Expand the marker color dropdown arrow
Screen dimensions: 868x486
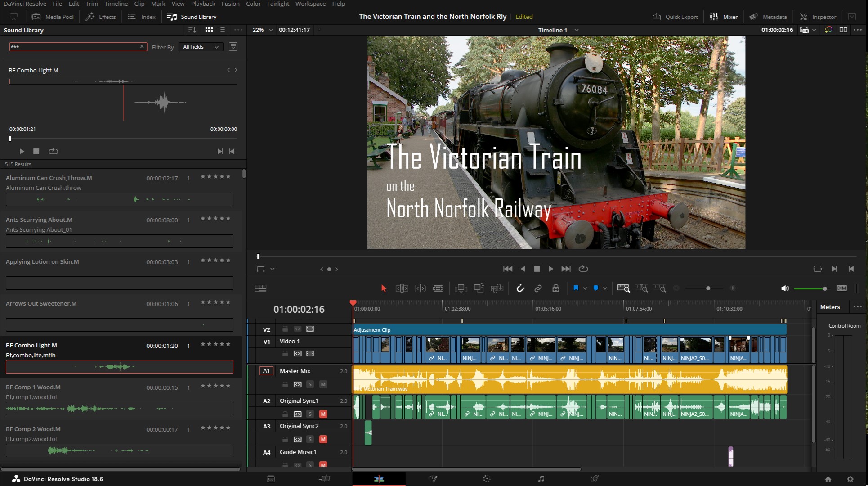click(x=605, y=288)
